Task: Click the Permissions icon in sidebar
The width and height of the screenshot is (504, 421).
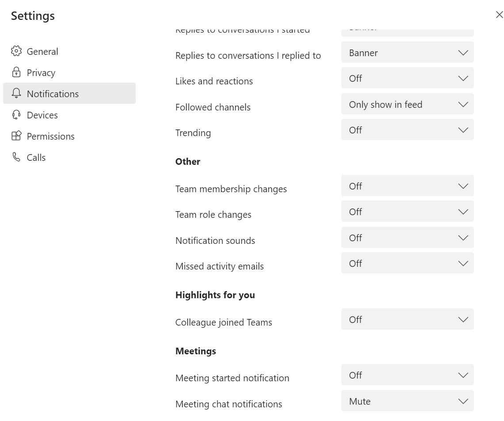Action: (x=16, y=136)
